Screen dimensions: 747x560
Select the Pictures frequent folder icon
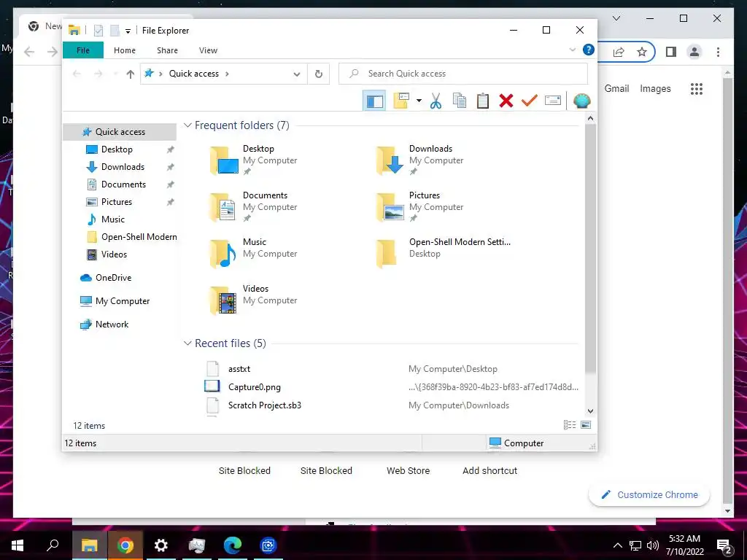pos(390,207)
